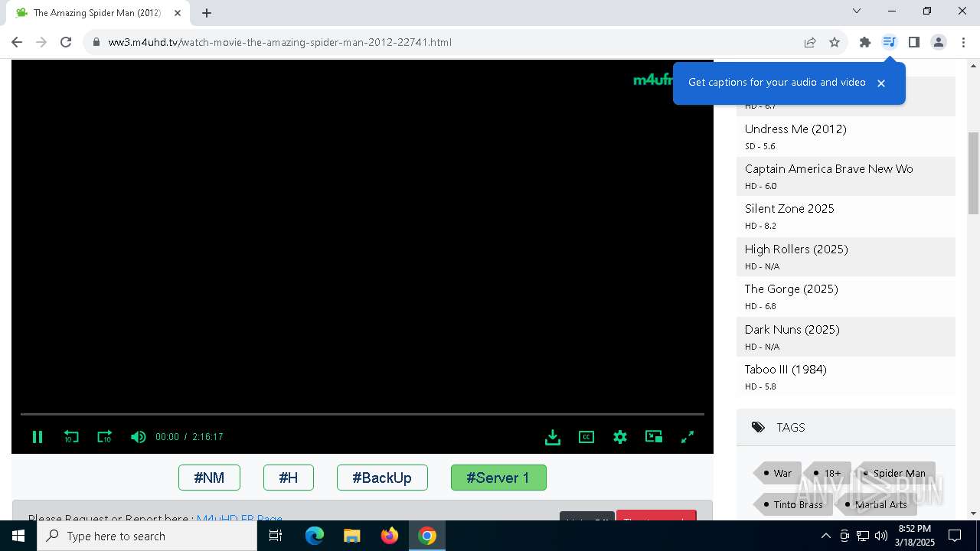Screen dimensions: 980x551
Task: Select the #Server 1 button
Action: (x=498, y=478)
